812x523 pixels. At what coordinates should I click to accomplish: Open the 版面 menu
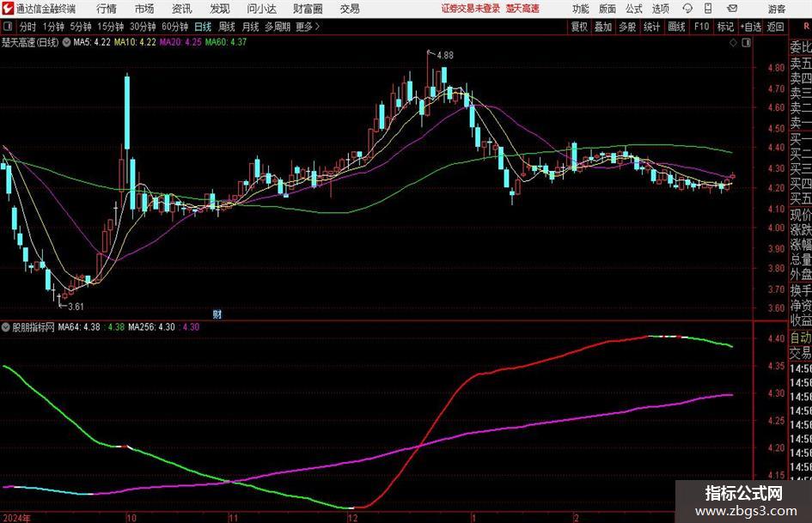coord(607,9)
